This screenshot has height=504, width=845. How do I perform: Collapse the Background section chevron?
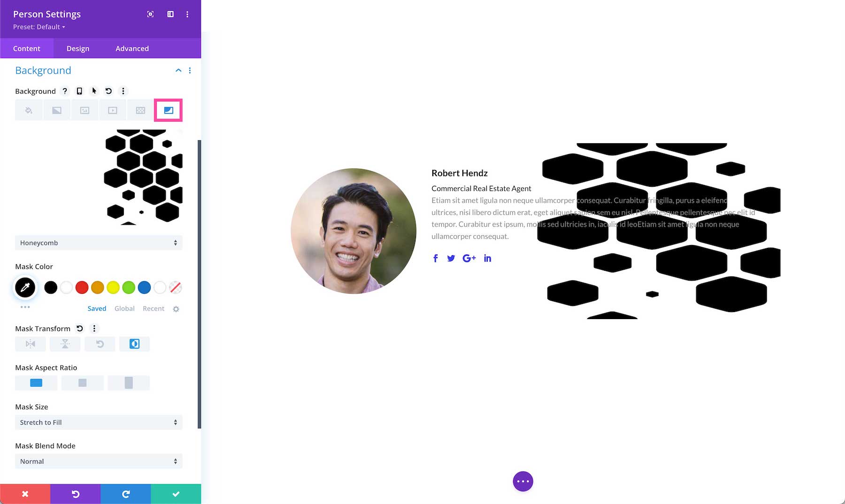(x=178, y=70)
